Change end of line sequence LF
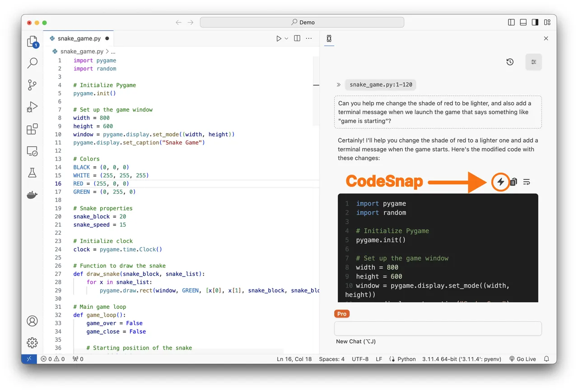The width and height of the screenshot is (578, 392). [379, 359]
